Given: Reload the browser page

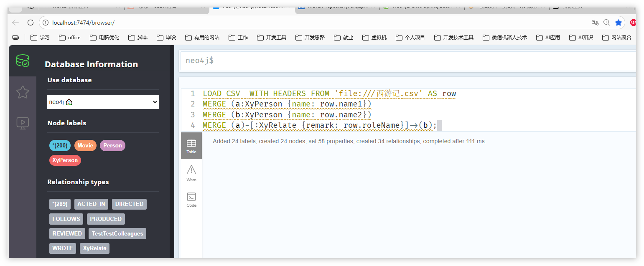Looking at the screenshot, I should coord(30,23).
